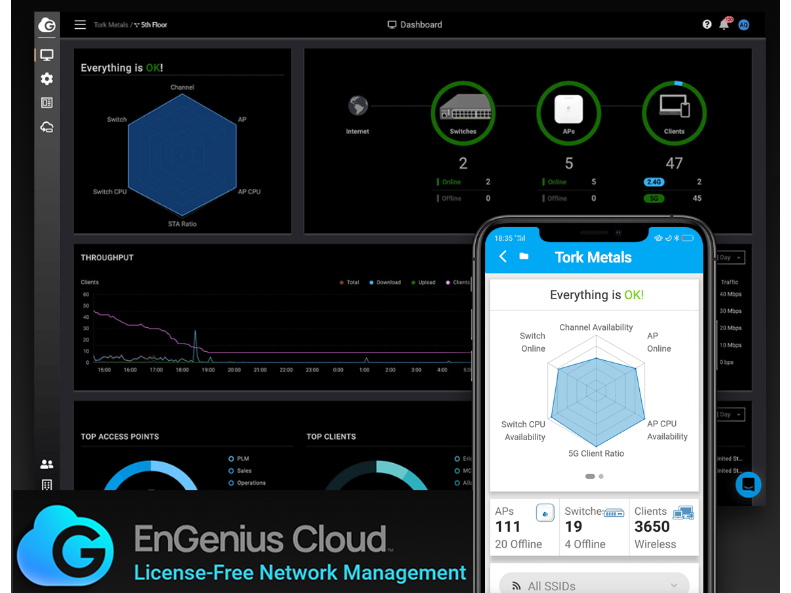
Task: Open the Switches circle icon
Action: pos(463,113)
